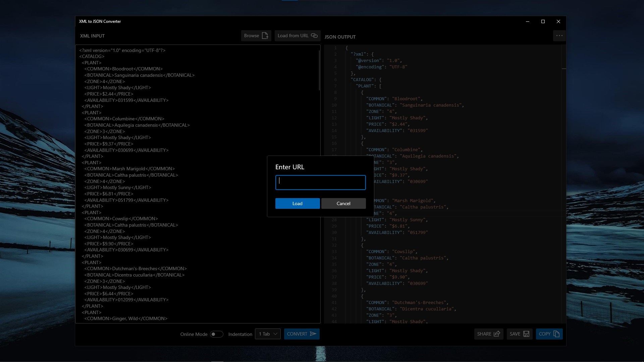
Task: Open the three-dots more options menu
Action: [x=559, y=36]
